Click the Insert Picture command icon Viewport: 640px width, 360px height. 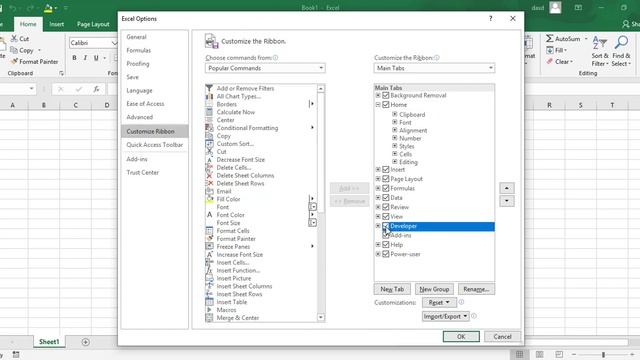click(x=209, y=278)
